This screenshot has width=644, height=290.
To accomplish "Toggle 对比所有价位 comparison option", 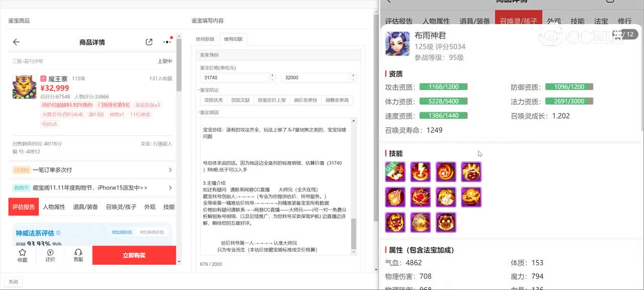I will [x=151, y=232].
